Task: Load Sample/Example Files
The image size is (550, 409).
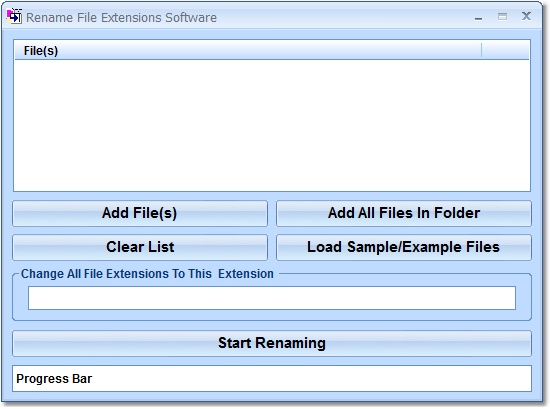Action: [404, 247]
